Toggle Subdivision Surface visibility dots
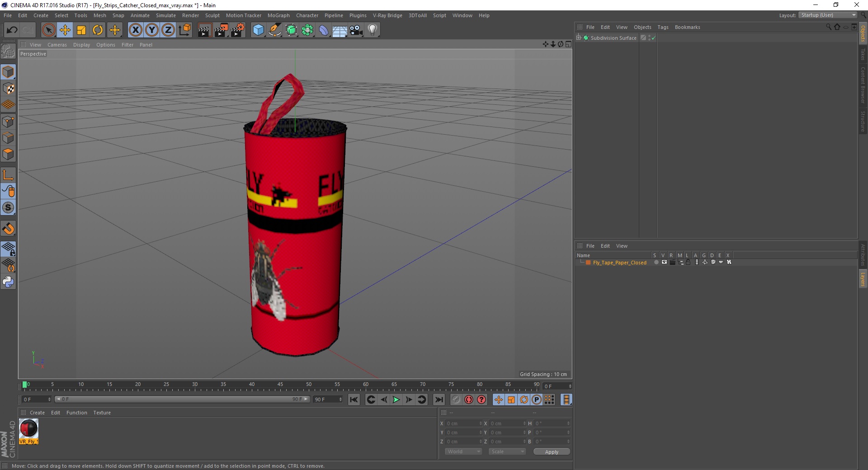The width and height of the screenshot is (868, 470). tap(649, 38)
